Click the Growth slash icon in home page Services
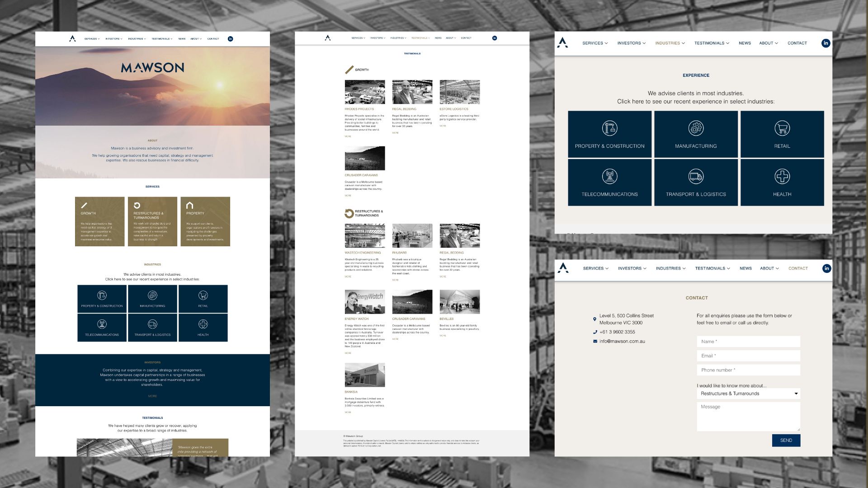Screen dimensions: 868x488 pyautogui.click(x=84, y=205)
